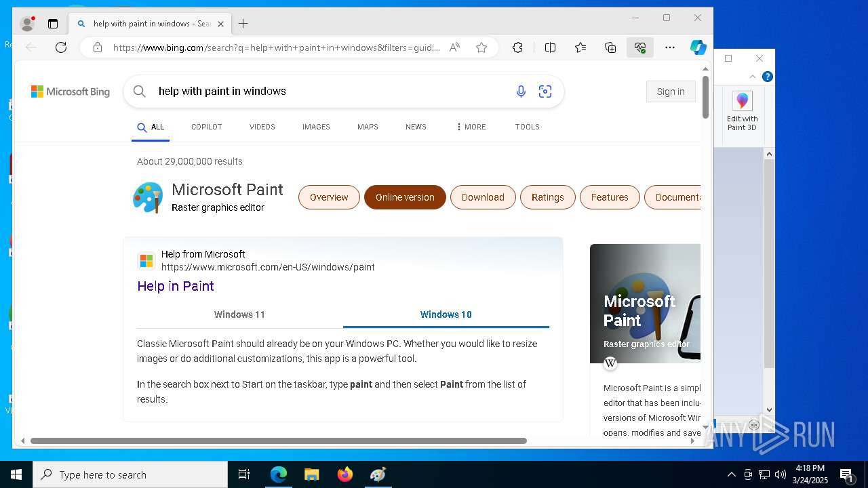Open Microsoft Edge from taskbar
Screen dimensions: 868x488
point(279,474)
